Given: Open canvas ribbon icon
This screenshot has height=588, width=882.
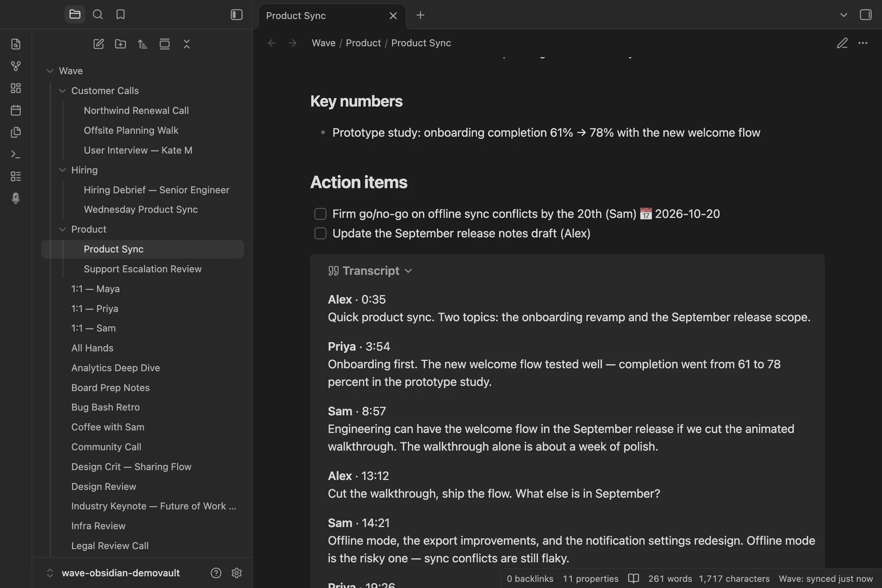Looking at the screenshot, I should tap(16, 88).
